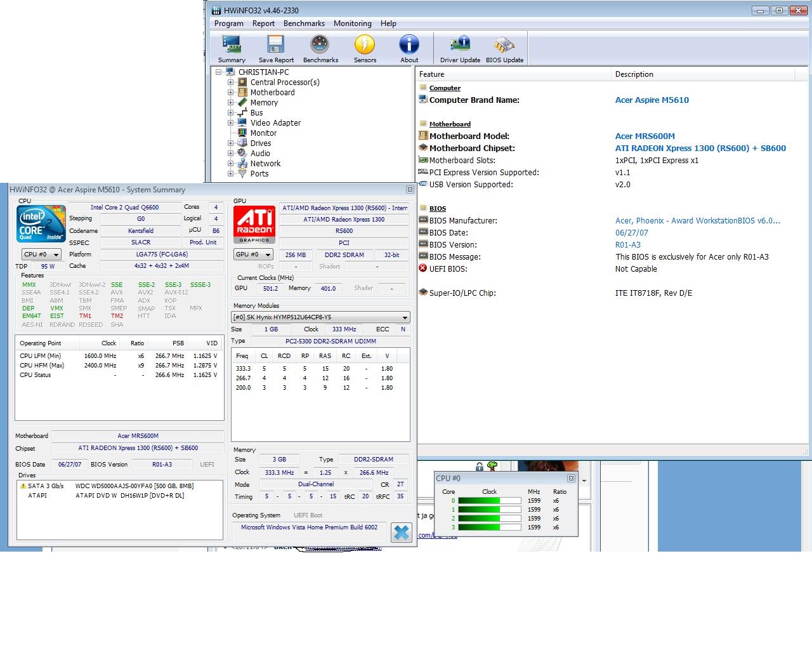This screenshot has width=812, height=650.
Task: Click the Prod. Unit field
Action: pos(203,242)
